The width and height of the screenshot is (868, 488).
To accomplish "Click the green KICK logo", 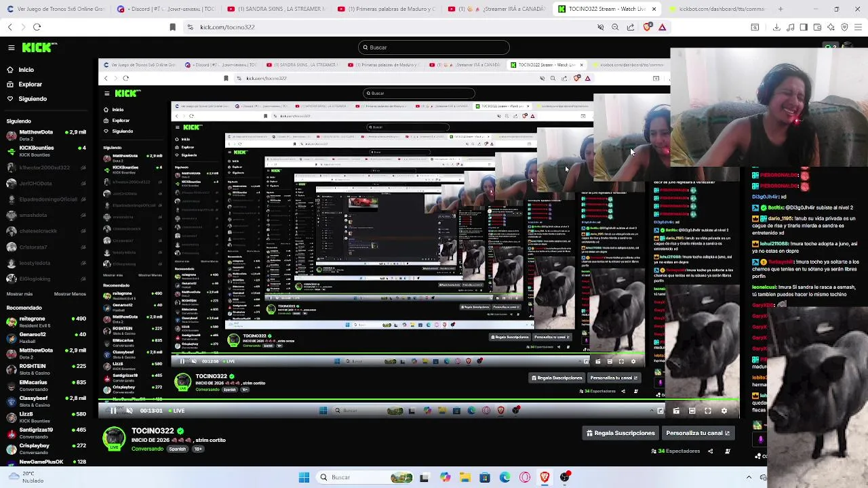I will [x=39, y=47].
